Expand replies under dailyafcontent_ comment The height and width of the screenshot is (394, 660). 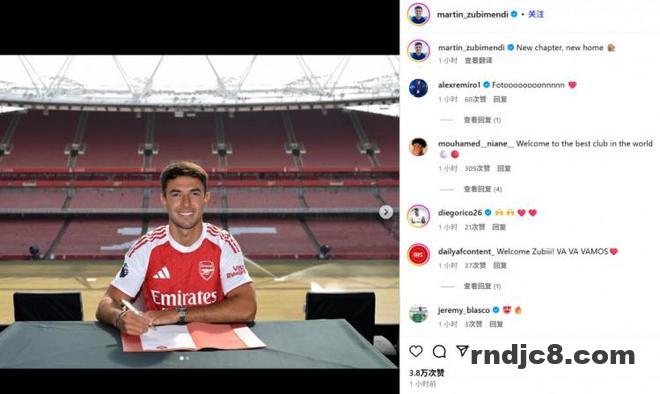482,286
